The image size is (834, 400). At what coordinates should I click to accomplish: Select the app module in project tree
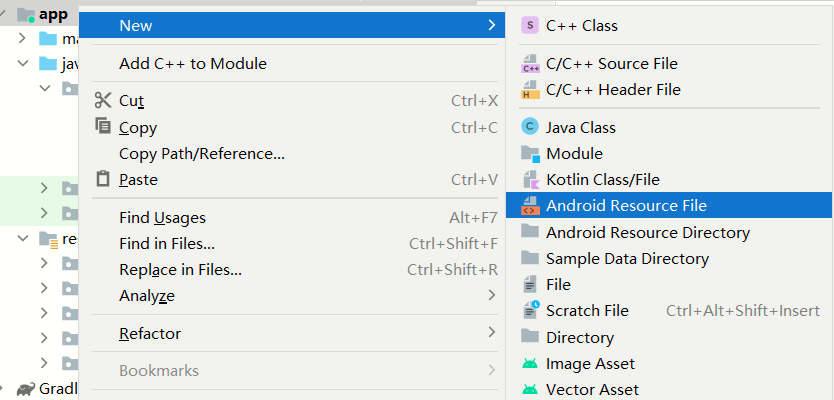point(52,14)
